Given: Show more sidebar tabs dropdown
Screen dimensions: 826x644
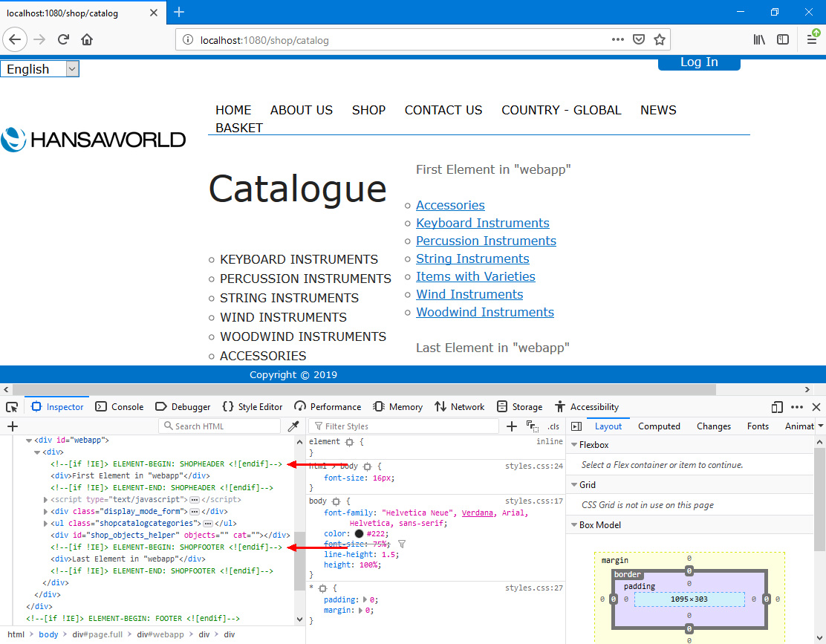Looking at the screenshot, I should pos(820,426).
